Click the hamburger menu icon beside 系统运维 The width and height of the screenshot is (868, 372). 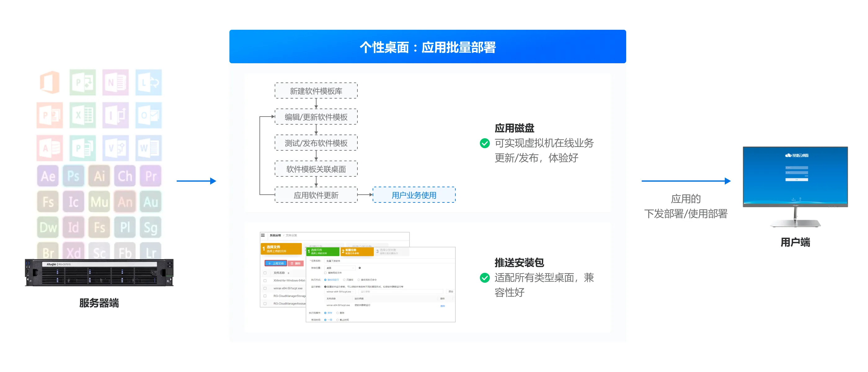[x=263, y=235]
